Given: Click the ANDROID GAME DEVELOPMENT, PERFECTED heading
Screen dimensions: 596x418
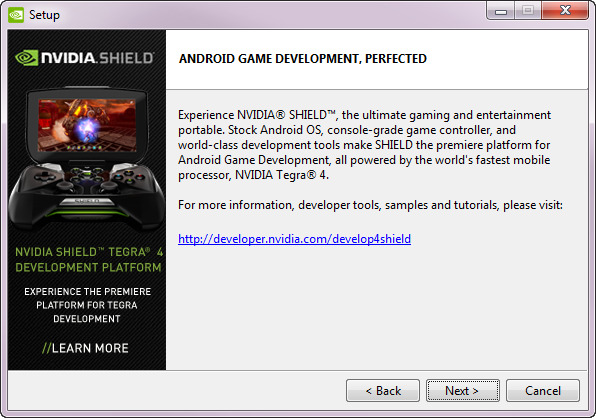Looking at the screenshot, I should point(303,59).
